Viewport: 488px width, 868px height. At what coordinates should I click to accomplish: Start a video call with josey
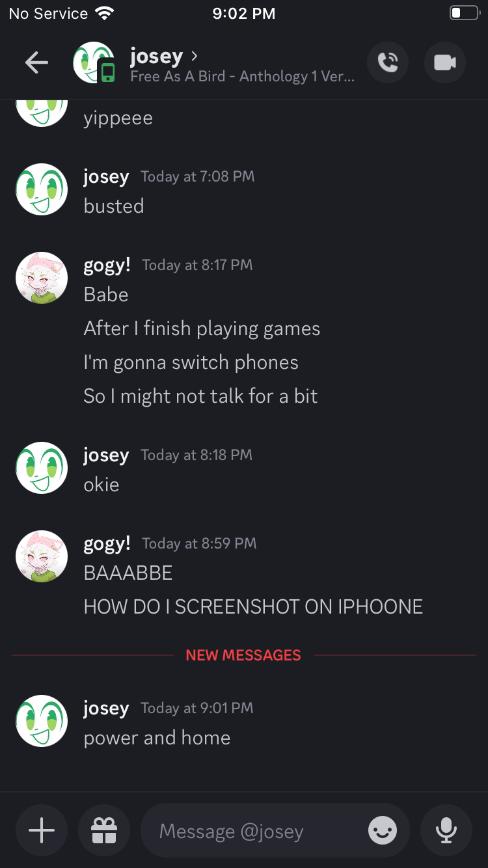(x=445, y=62)
